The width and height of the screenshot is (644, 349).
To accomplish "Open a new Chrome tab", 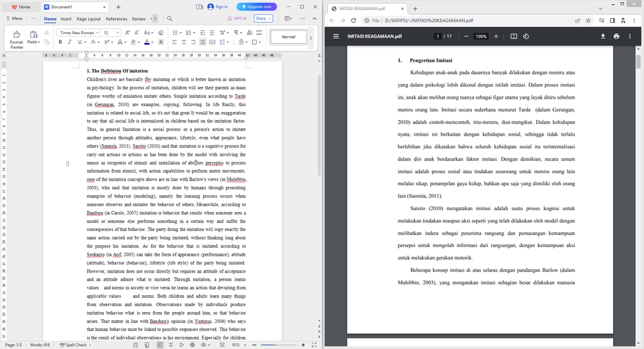I will point(415,8).
